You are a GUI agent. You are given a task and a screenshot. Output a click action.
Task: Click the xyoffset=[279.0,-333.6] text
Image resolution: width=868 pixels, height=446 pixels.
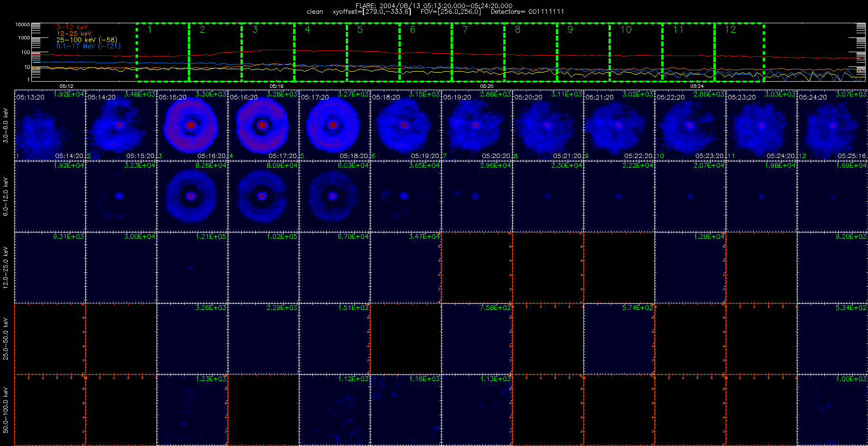click(372, 12)
